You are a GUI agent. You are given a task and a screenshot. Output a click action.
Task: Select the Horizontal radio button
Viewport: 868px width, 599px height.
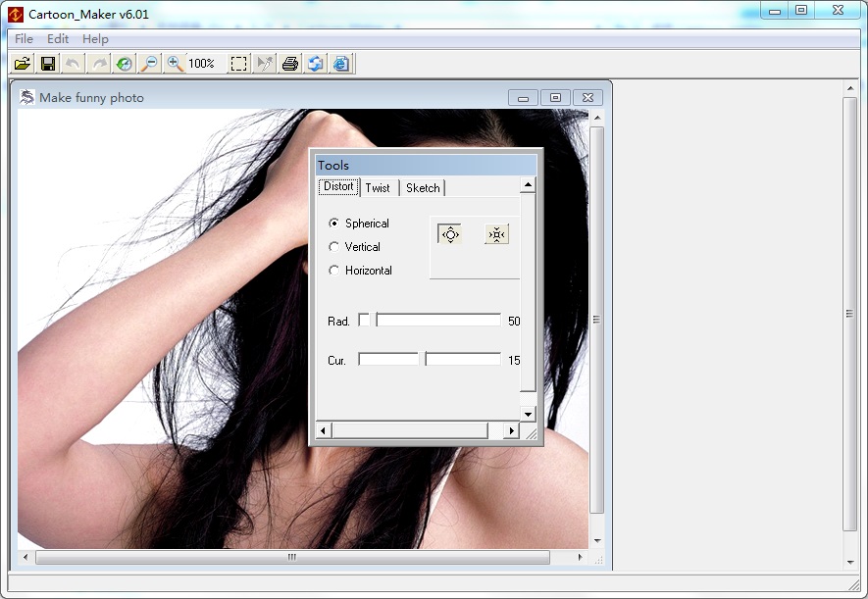[333, 271]
